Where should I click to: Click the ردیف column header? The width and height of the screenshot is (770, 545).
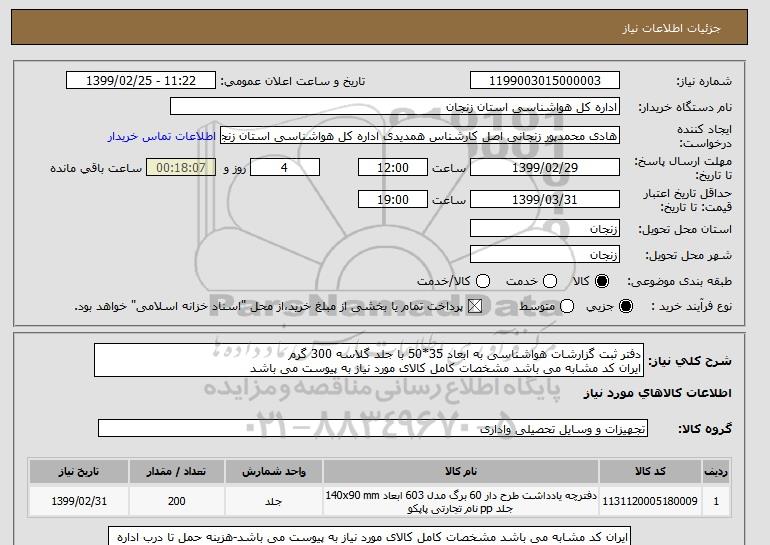tap(716, 471)
